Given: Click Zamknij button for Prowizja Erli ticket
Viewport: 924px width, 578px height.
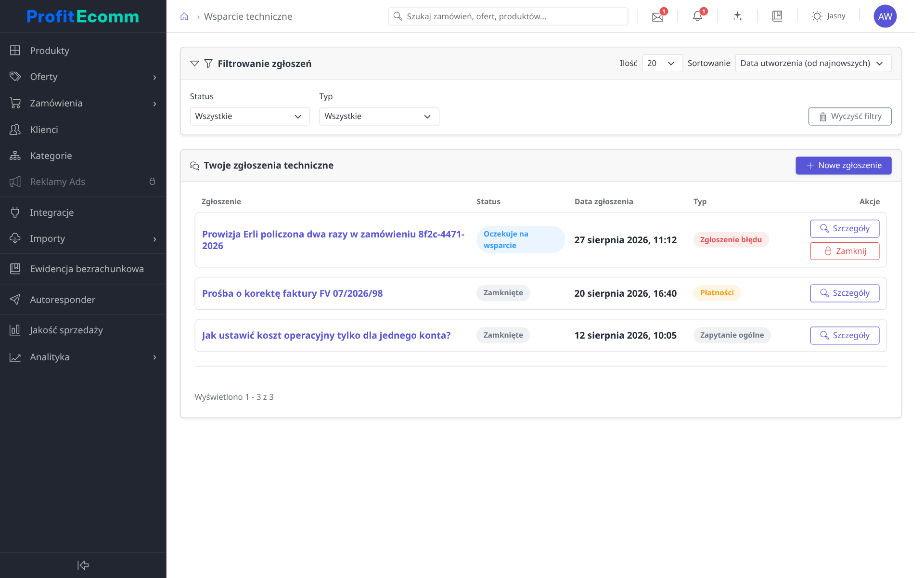Looking at the screenshot, I should click(x=845, y=251).
